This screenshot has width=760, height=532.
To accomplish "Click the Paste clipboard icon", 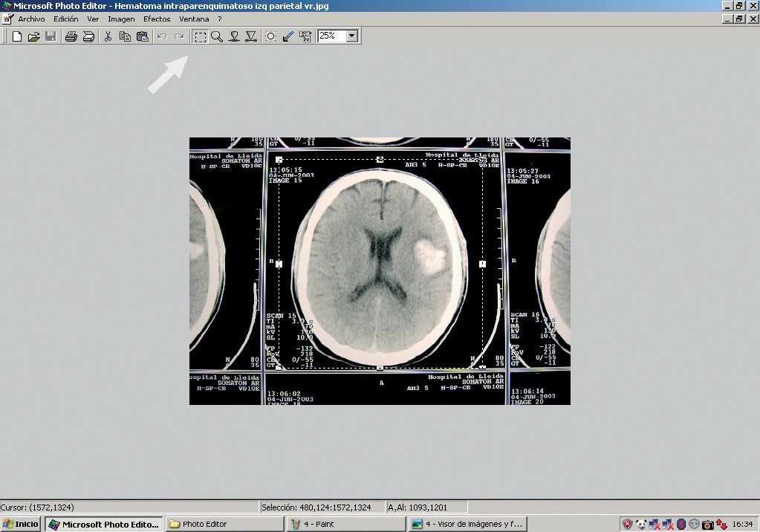I will coord(142,36).
